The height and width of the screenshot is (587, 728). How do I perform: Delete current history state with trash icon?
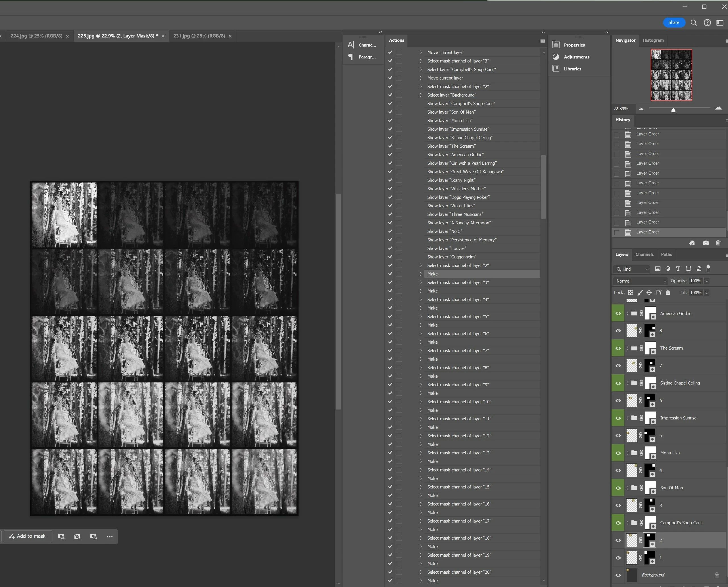[718, 243]
